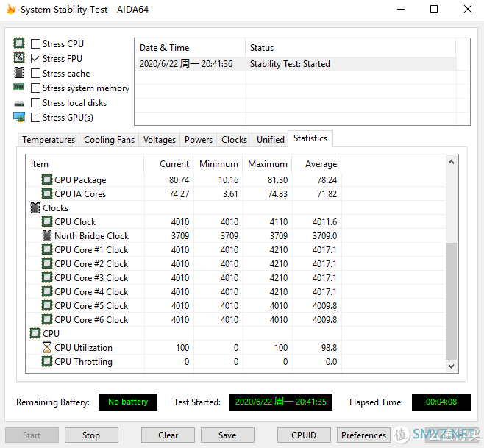Switch to the Cooling Fans tab
484x448 pixels.
click(109, 140)
